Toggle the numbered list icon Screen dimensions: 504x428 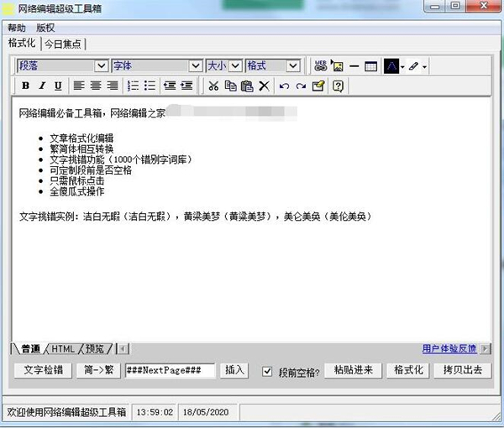pyautogui.click(x=133, y=86)
